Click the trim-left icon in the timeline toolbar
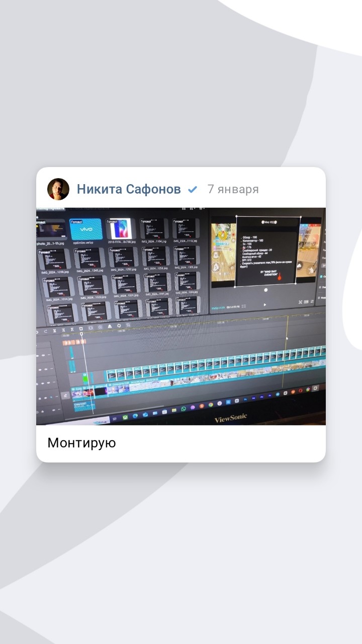Image resolution: width=362 pixels, height=644 pixels. (63, 330)
